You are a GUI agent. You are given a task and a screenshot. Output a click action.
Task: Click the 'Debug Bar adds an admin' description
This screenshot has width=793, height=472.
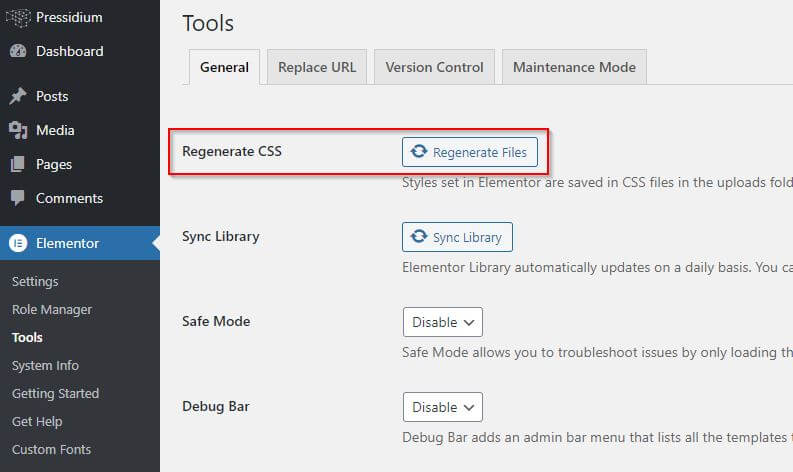pos(597,437)
